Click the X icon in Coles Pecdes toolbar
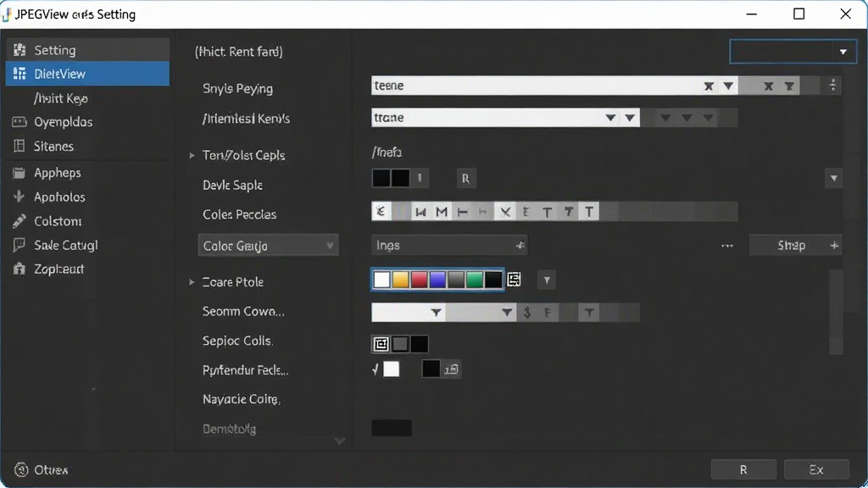The width and height of the screenshot is (868, 488). click(505, 211)
